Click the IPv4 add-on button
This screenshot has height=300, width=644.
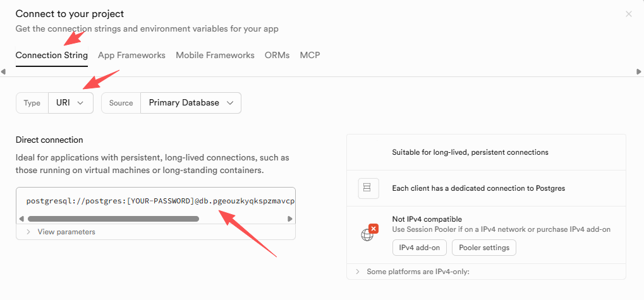420,248
